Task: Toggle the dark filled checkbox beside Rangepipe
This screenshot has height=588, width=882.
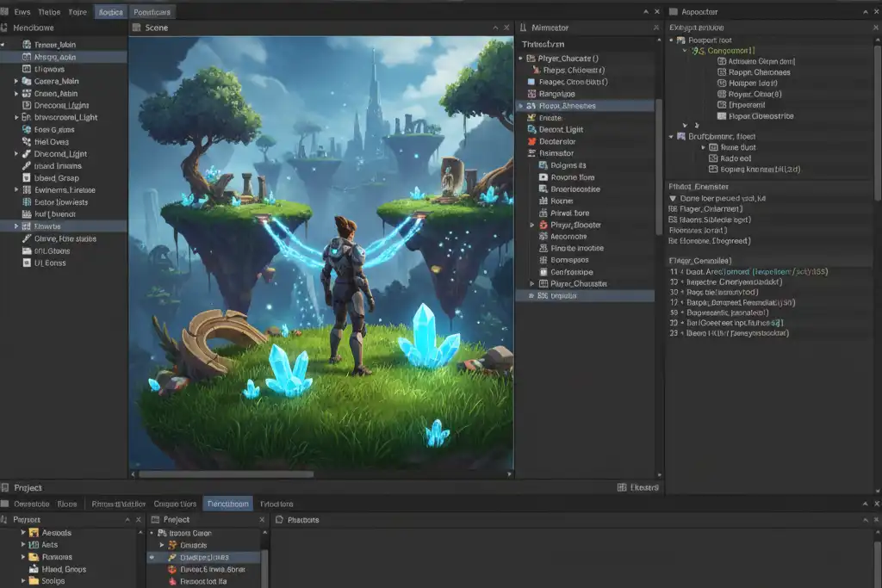Action: tap(531, 95)
